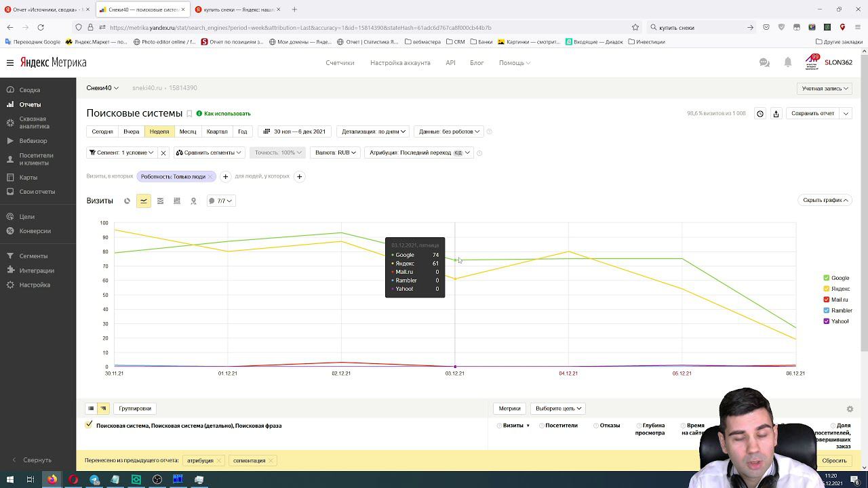This screenshot has width=868, height=488.
Task: Open the Metrika hamburger menu
Action: click(10, 62)
